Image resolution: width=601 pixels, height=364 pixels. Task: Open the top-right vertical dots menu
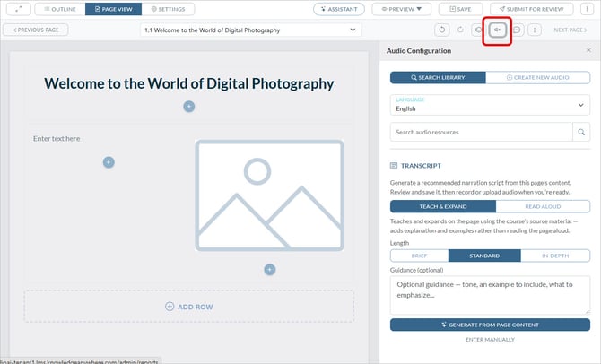(x=587, y=9)
